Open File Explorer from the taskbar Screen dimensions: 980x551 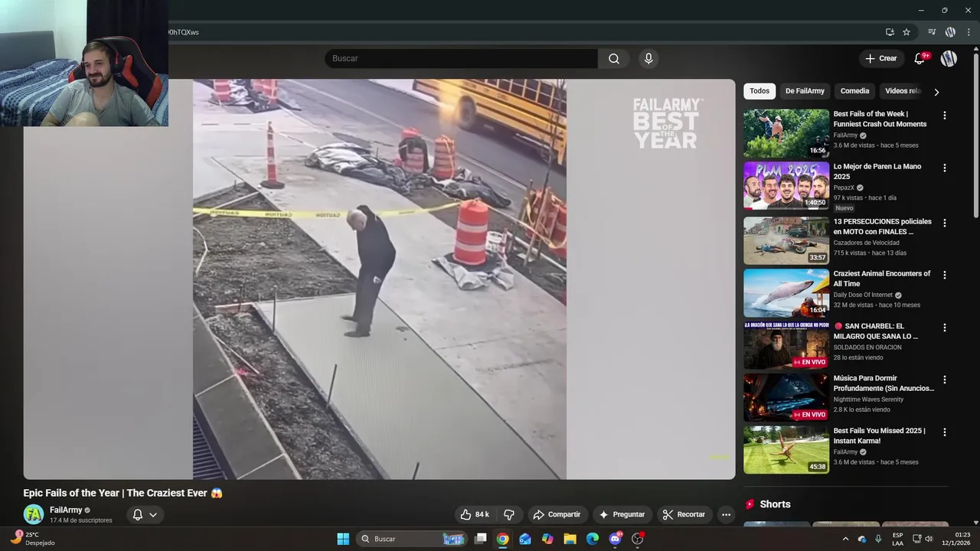[570, 539]
